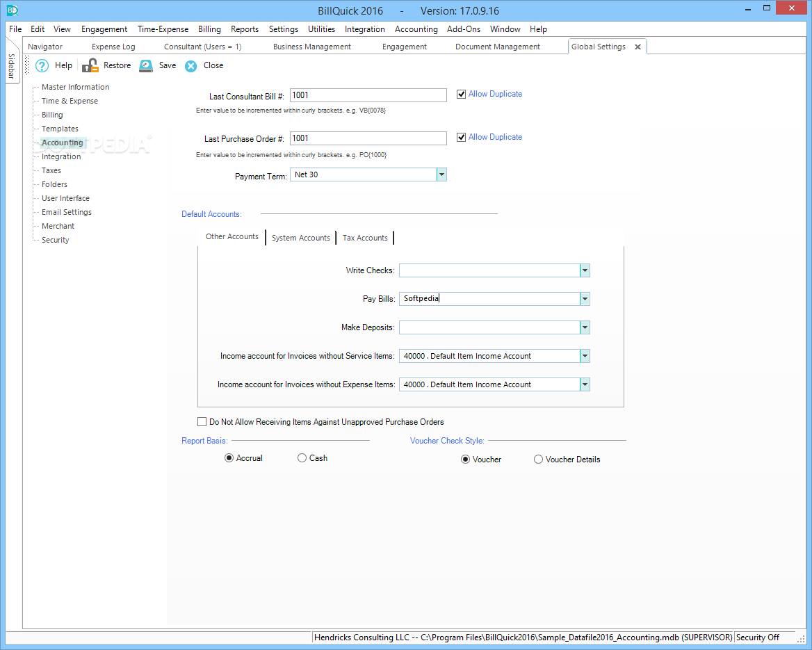812x650 pixels.
Task: Select the Voucher Details check style
Action: 539,460
